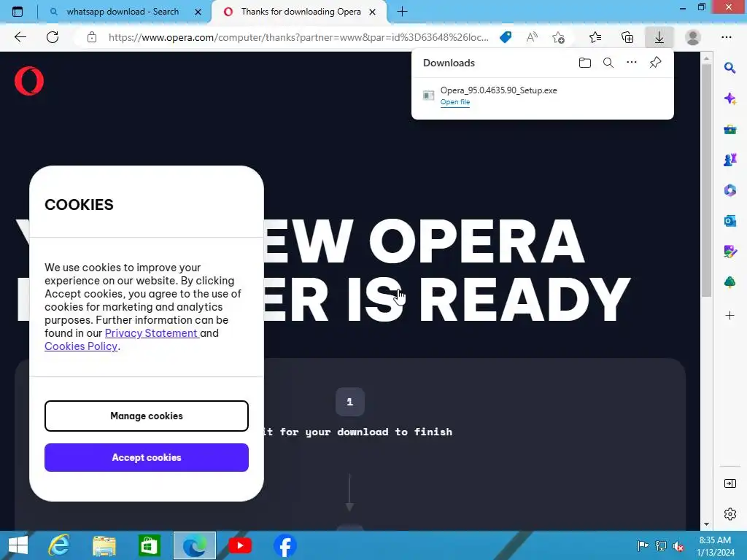Click the Accept cookies button
Screen dimensions: 747x560
tap(147, 458)
